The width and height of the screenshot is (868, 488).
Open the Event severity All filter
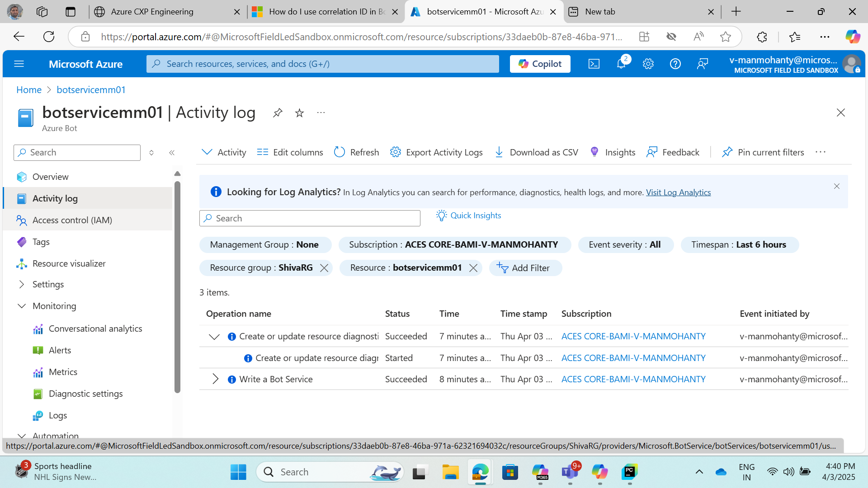[x=626, y=245]
